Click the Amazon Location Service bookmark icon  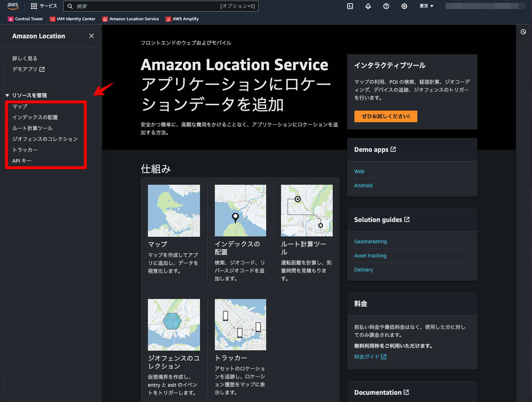tap(105, 19)
